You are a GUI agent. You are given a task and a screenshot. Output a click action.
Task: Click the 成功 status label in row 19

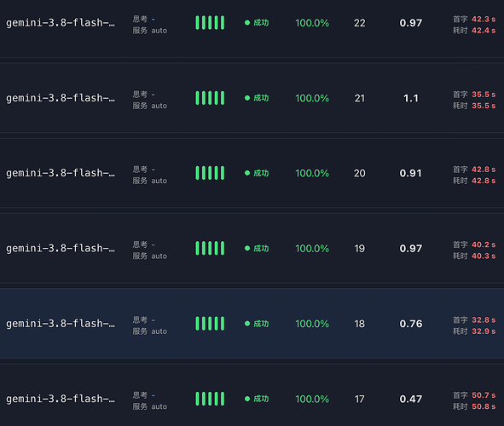pos(261,249)
